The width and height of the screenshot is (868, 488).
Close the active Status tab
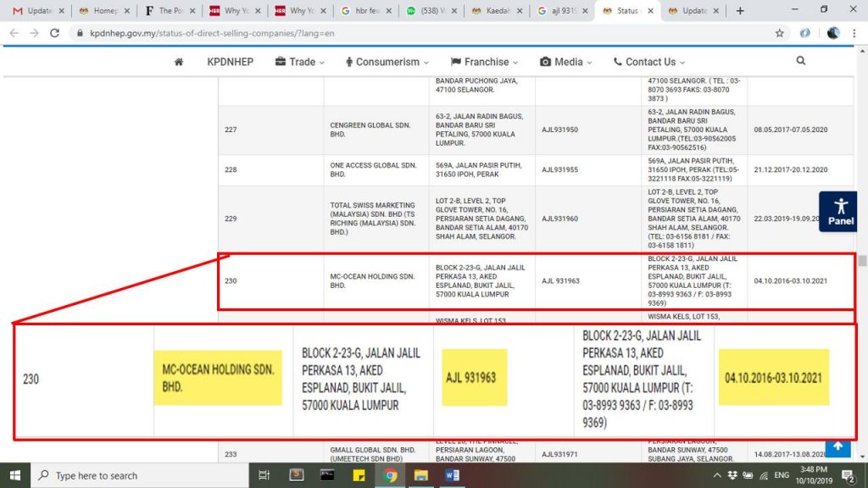(x=650, y=10)
